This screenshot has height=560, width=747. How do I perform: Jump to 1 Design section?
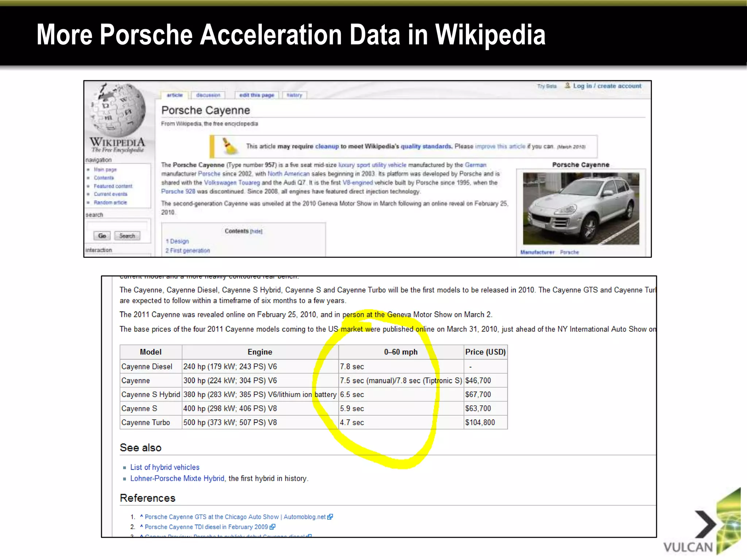click(177, 241)
